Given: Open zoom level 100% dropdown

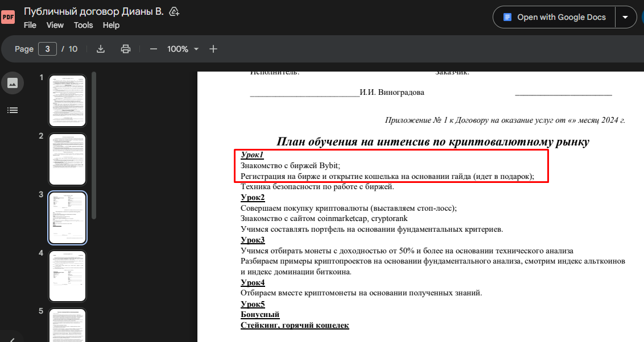Looking at the screenshot, I should pos(183,49).
